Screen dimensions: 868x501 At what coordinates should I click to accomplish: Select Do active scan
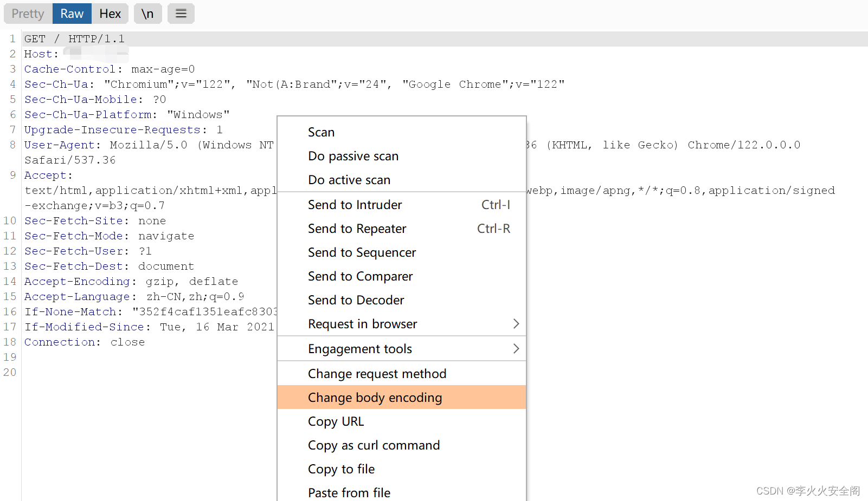pyautogui.click(x=402, y=180)
